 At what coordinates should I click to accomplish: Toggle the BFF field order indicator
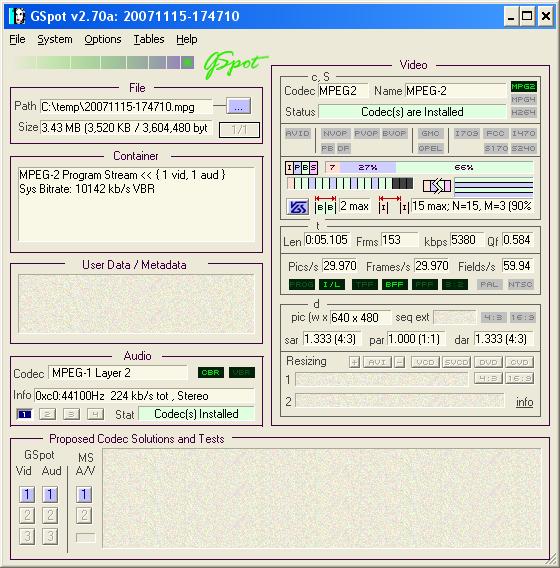pyautogui.click(x=394, y=284)
